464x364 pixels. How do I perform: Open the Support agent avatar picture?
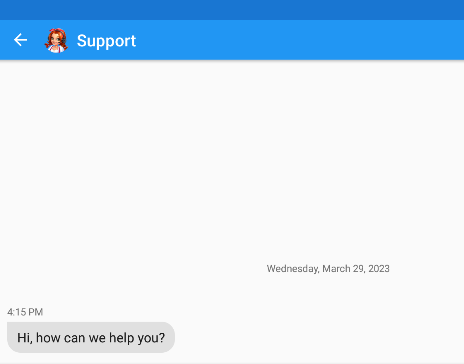[x=56, y=41]
